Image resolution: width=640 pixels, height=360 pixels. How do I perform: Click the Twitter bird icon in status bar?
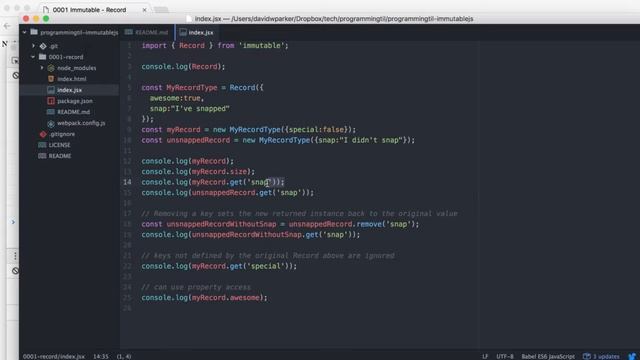632,356
